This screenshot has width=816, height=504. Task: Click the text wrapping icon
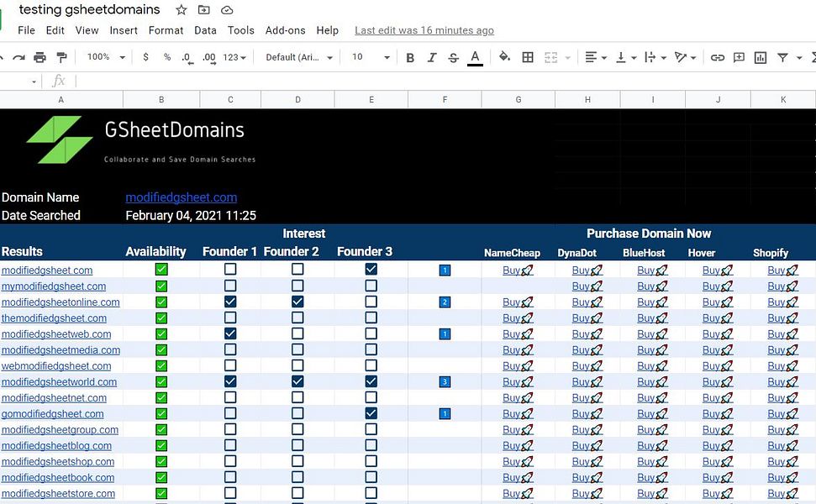point(650,57)
